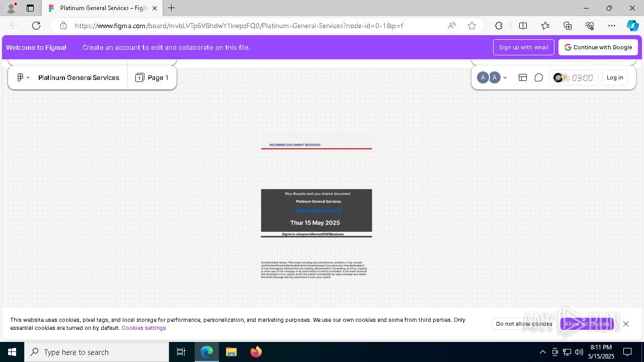
Task: Toggle the layout panel icon
Action: pos(523,77)
